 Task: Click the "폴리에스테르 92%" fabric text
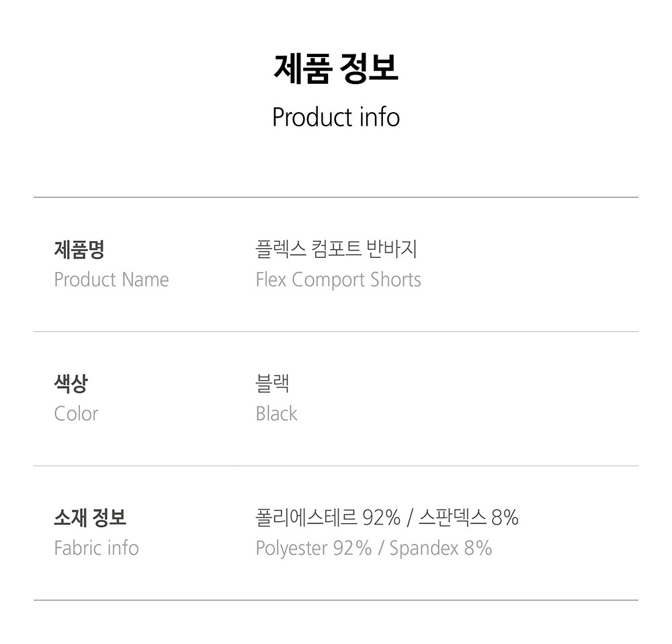point(328,518)
